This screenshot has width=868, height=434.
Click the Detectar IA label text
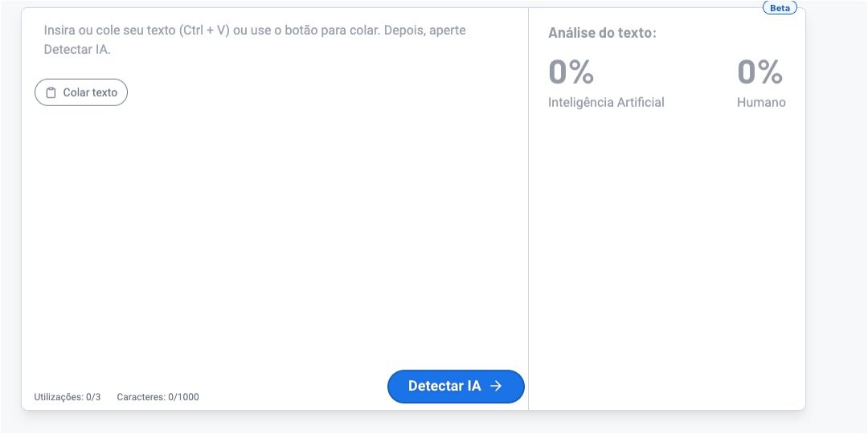click(444, 386)
